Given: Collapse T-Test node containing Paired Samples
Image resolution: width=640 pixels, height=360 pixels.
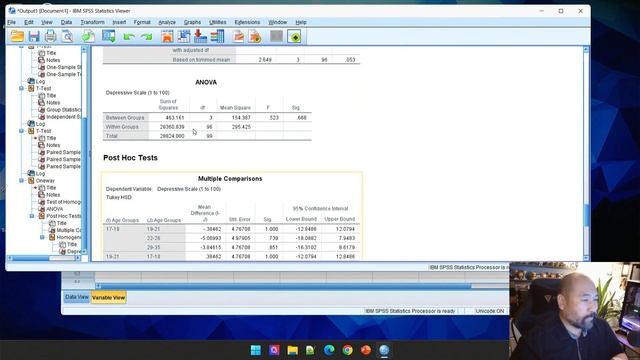Looking at the screenshot, I should pos(22,131).
